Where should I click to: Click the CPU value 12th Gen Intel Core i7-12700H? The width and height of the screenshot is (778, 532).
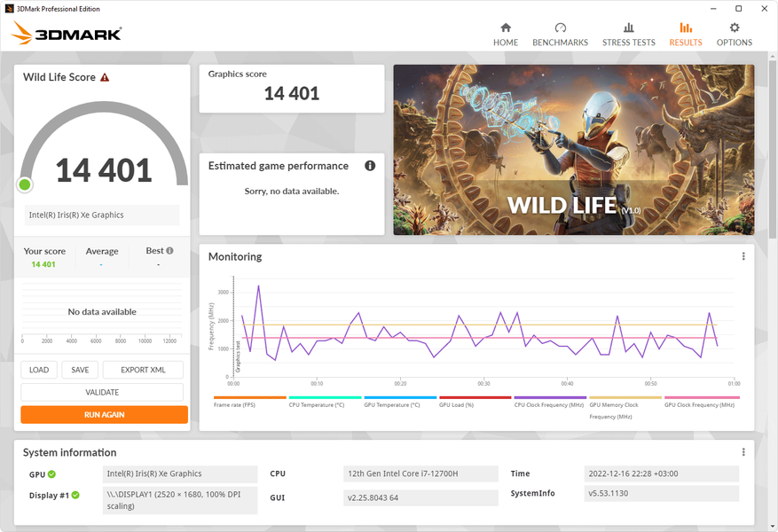click(x=420, y=473)
